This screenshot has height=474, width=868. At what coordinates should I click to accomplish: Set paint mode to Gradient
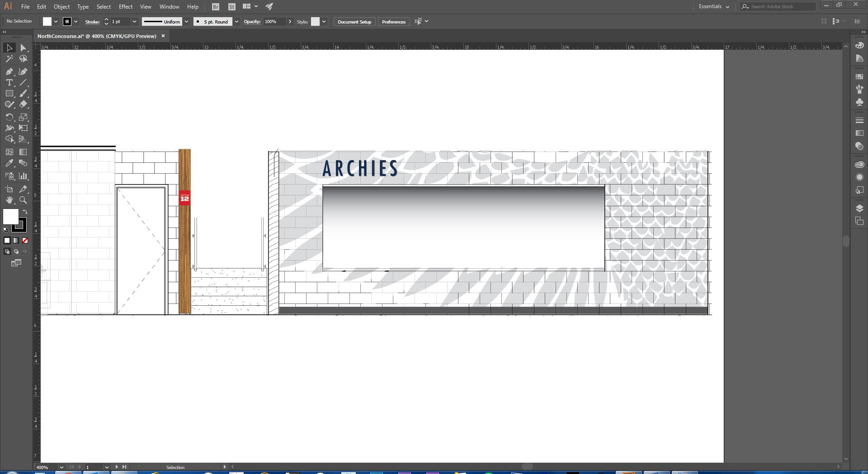click(16, 241)
